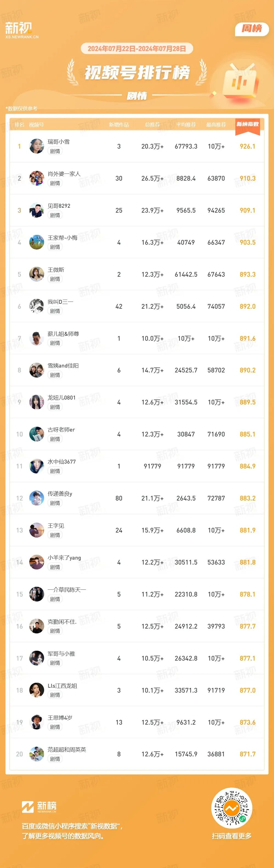The width and height of the screenshot is (274, 868).
Task: Click the 新榜指数 column header
Action: point(247,125)
